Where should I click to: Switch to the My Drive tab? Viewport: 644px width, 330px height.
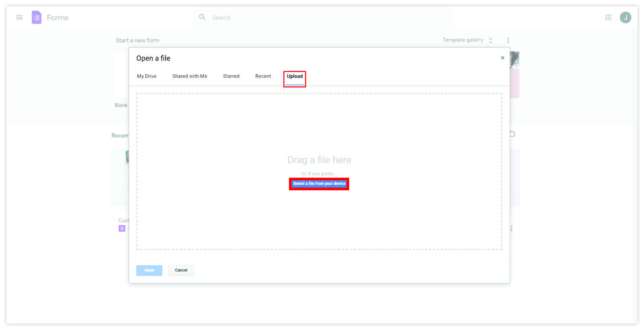click(147, 76)
